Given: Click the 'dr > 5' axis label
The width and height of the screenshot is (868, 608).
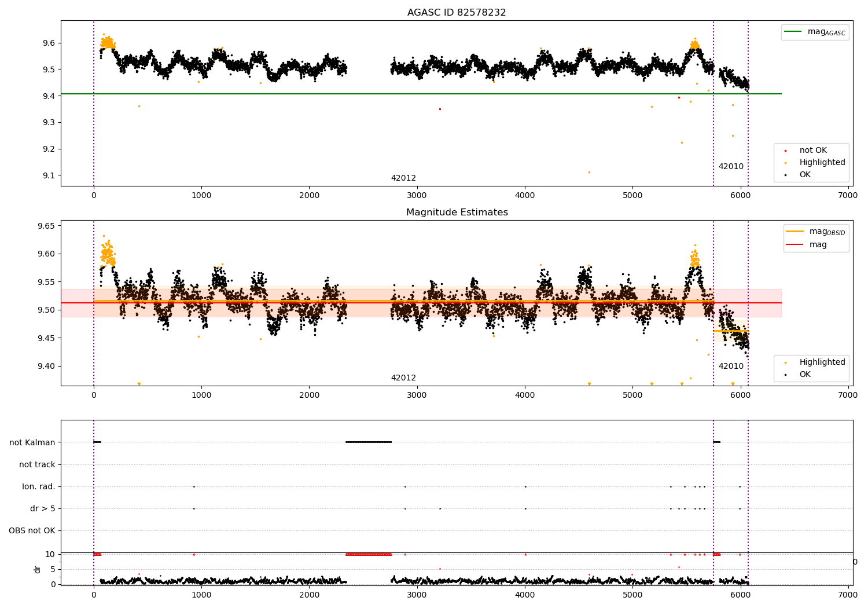Looking at the screenshot, I should (x=43, y=508).
